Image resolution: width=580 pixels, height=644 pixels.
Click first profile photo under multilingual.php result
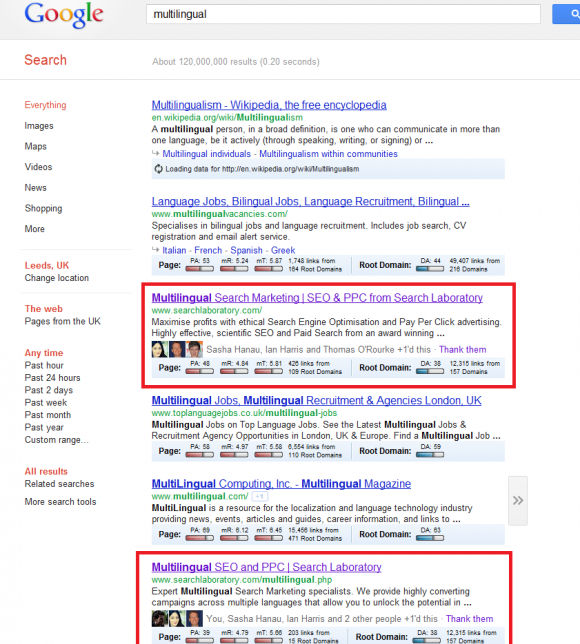pyautogui.click(x=159, y=619)
